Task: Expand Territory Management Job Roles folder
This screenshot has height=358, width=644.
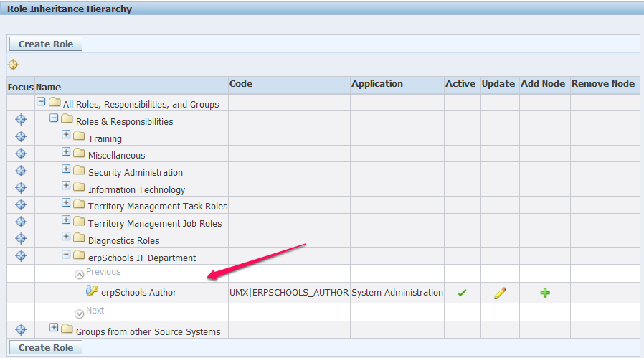Action: click(66, 220)
